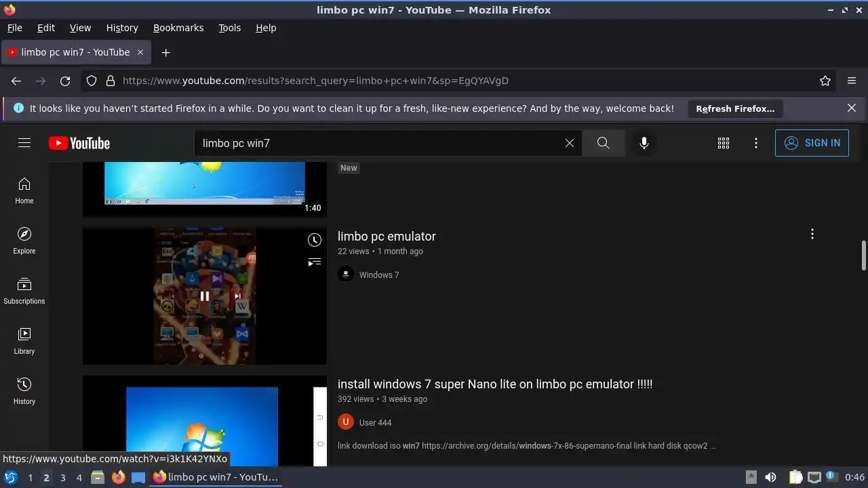Switch to workspace 3 in the taskbar

click(62, 477)
